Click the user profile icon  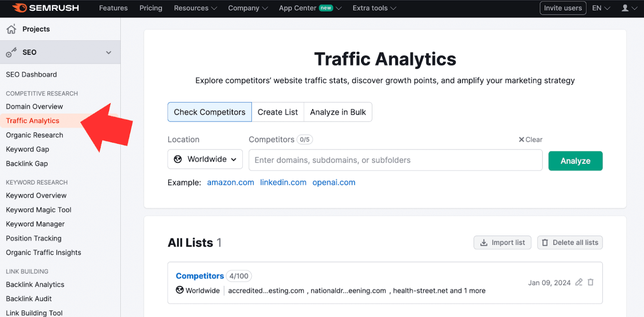(625, 8)
